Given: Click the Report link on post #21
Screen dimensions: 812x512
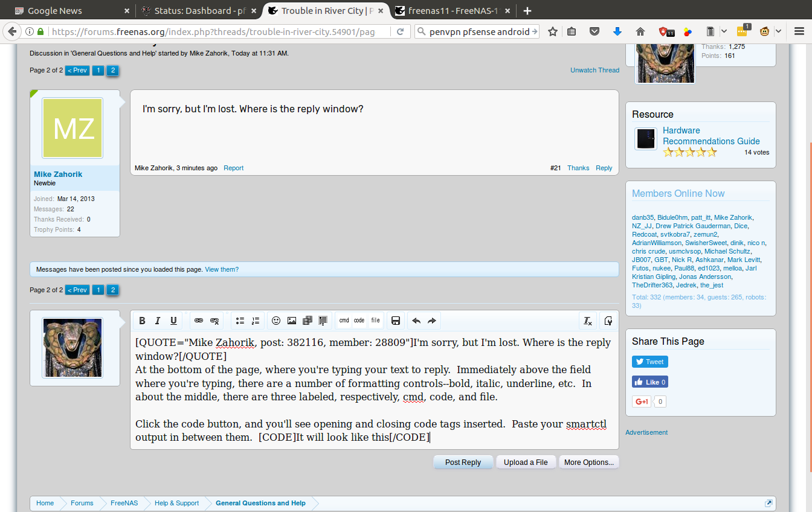Looking at the screenshot, I should [x=233, y=168].
